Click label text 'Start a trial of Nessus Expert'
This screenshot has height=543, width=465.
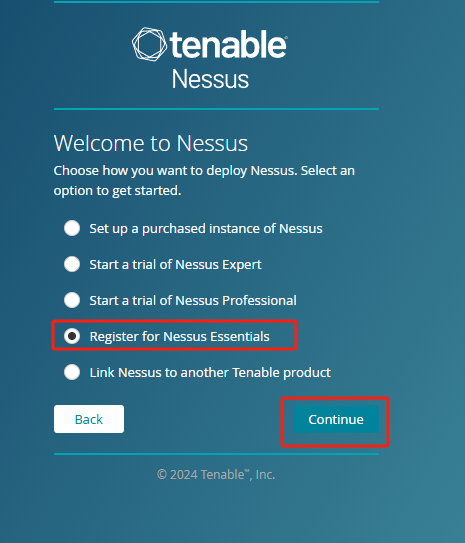point(176,265)
